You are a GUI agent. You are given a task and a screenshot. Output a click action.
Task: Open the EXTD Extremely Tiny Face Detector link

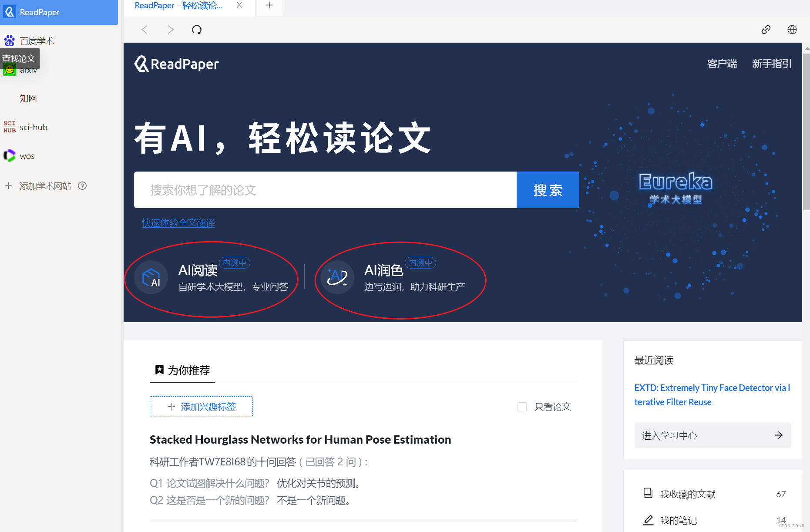pyautogui.click(x=712, y=395)
